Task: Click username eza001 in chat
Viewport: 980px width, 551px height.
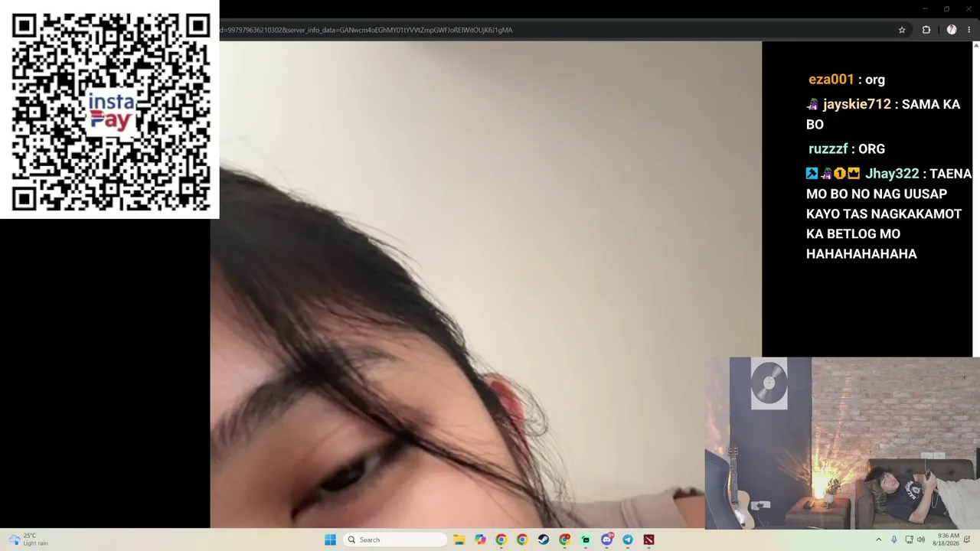Action: pyautogui.click(x=831, y=80)
